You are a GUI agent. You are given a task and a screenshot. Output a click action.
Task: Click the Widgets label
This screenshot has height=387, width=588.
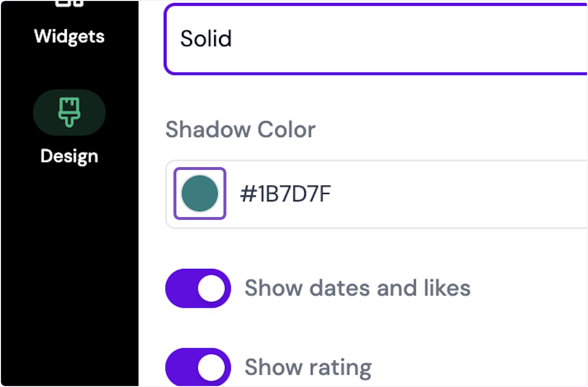[69, 36]
